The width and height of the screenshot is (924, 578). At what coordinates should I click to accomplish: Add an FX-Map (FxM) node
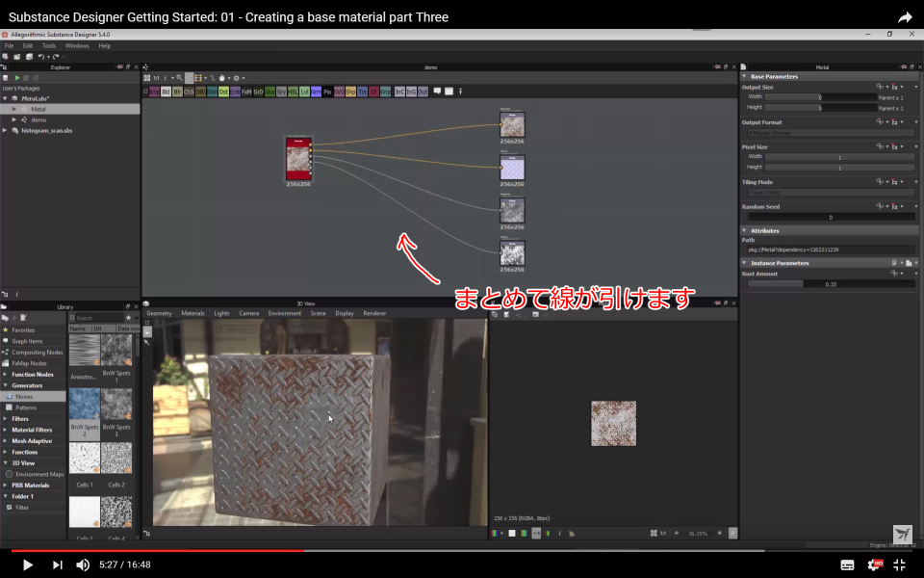246,92
